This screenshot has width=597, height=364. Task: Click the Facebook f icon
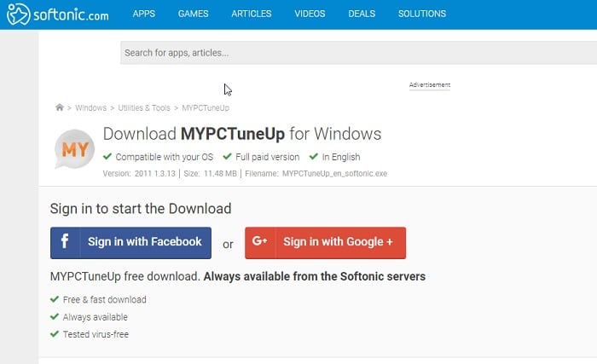(x=65, y=241)
